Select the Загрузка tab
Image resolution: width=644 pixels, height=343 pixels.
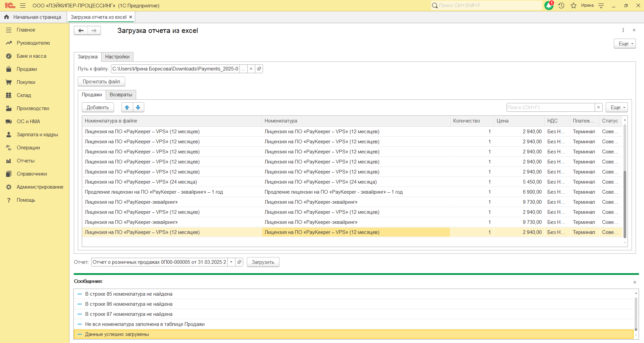click(88, 57)
